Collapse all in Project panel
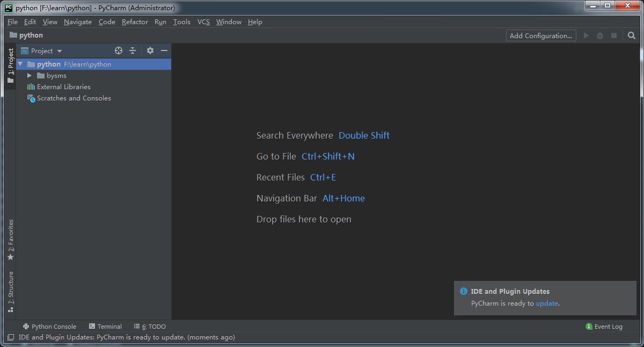Viewport: 644px width, 347px height. pos(133,50)
